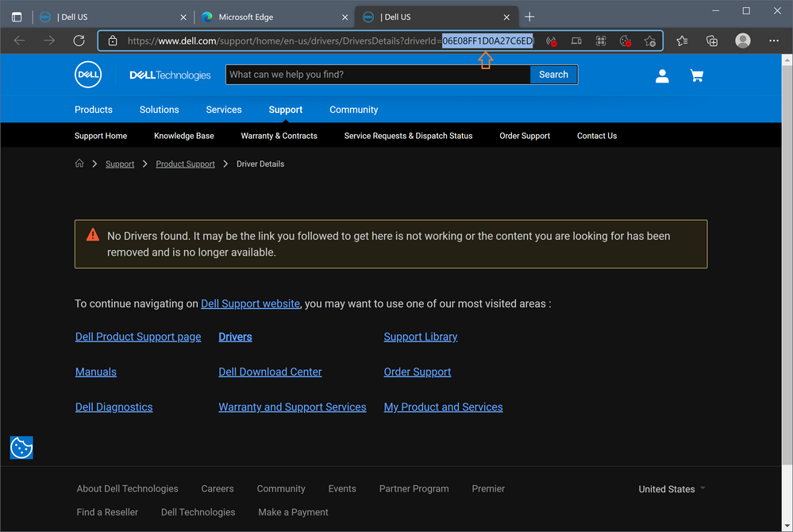Open Find a Reseller footer link
The height and width of the screenshot is (532, 793).
[x=107, y=512]
